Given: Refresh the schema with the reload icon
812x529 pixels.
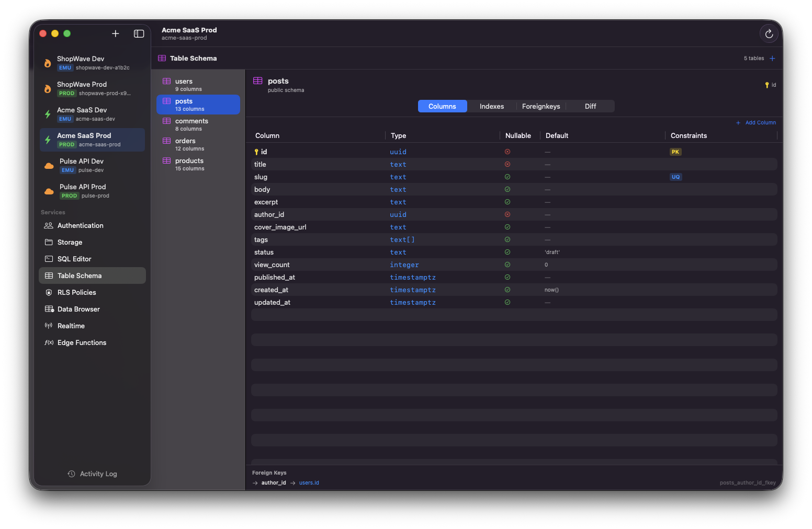Looking at the screenshot, I should pyautogui.click(x=769, y=33).
